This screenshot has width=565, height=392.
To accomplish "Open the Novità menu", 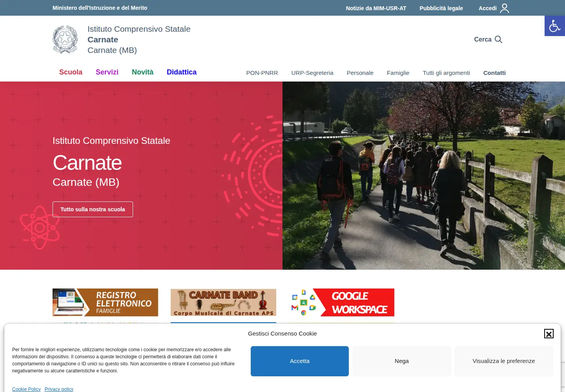I will point(142,72).
